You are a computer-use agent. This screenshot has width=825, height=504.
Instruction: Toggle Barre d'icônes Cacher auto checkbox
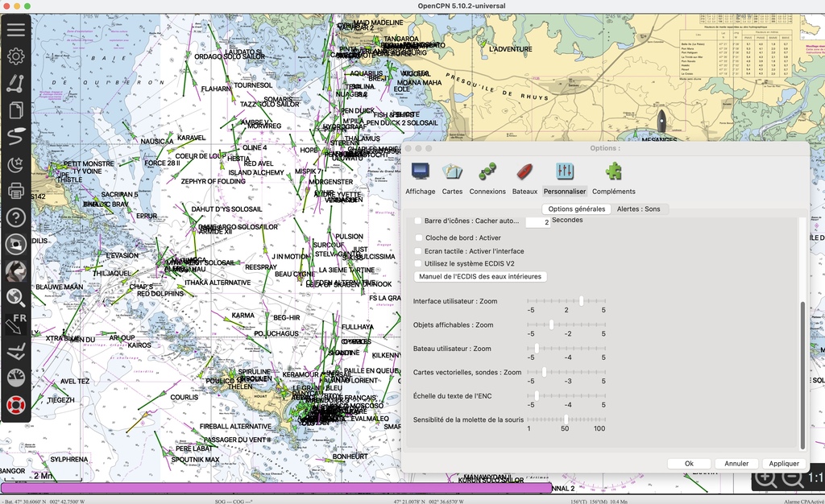pyautogui.click(x=418, y=221)
